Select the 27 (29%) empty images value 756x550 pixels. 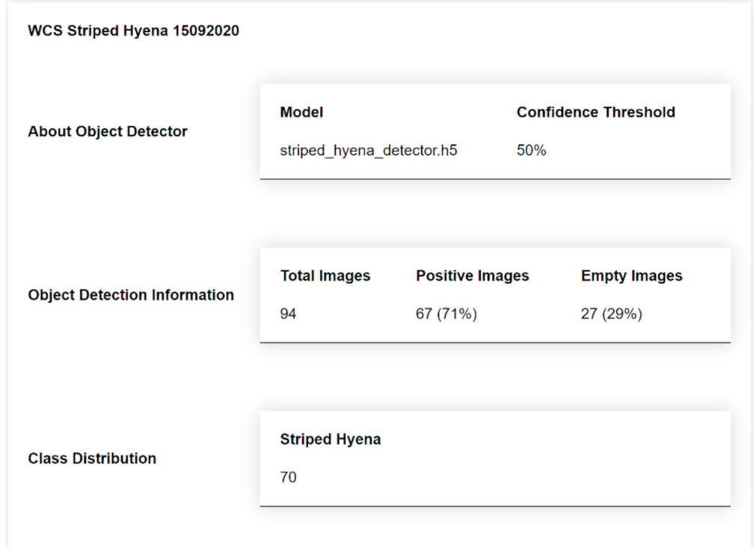coord(611,314)
